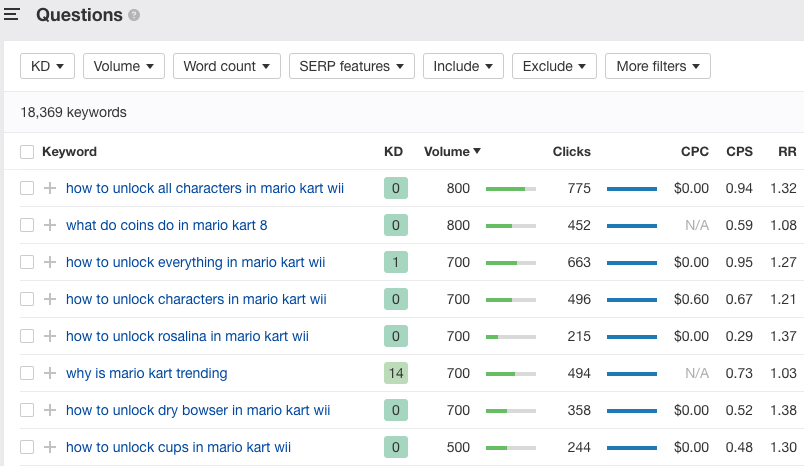Sort by the RR column header

pos(787,152)
